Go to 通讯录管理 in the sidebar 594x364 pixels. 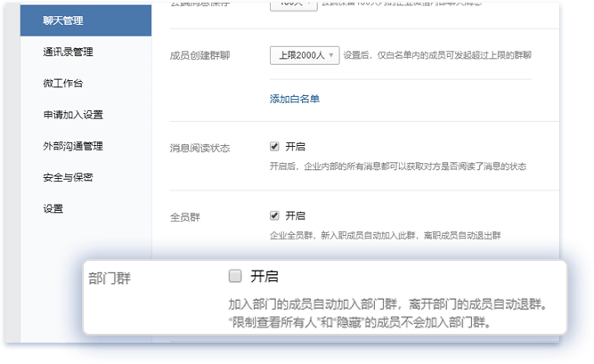[x=67, y=53]
